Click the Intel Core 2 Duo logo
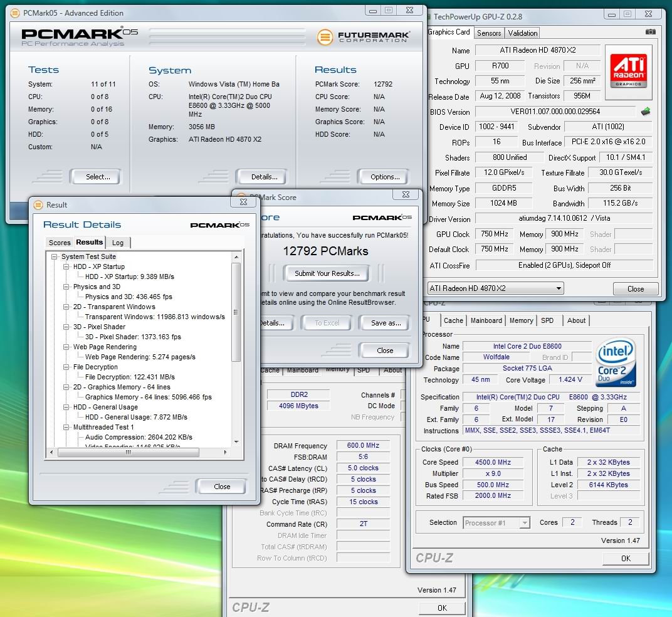Screen dimensions: 672x617 (x=616, y=363)
